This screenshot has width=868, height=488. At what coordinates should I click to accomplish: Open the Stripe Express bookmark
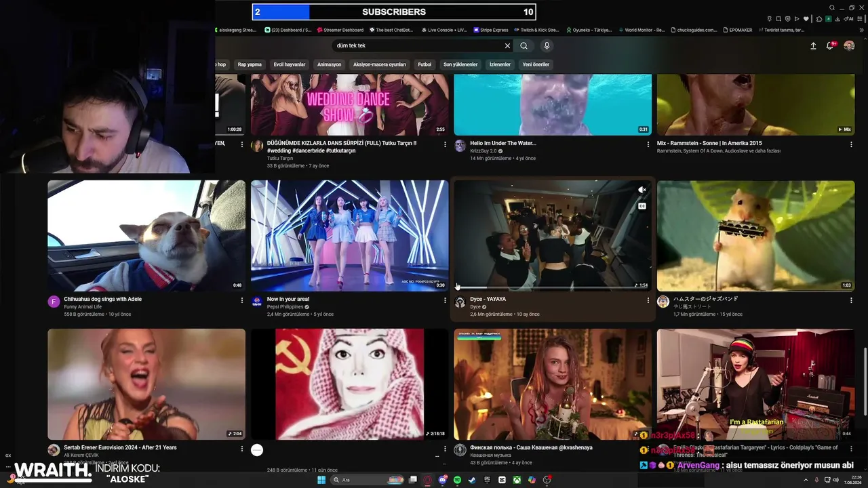coord(491,30)
